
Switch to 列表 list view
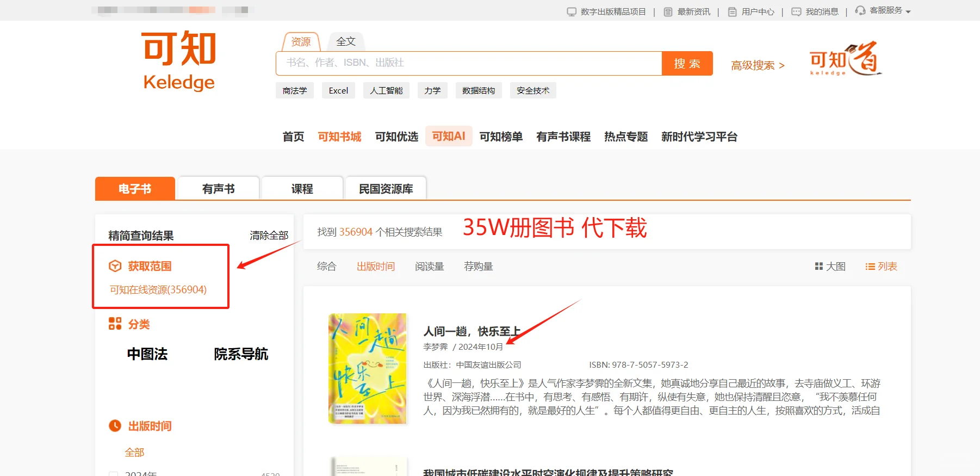881,267
